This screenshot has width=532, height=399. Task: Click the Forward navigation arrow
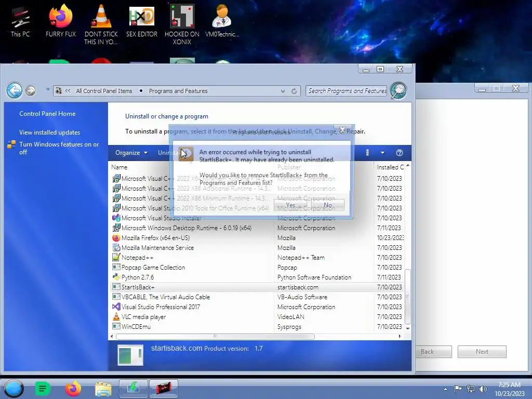(31, 90)
